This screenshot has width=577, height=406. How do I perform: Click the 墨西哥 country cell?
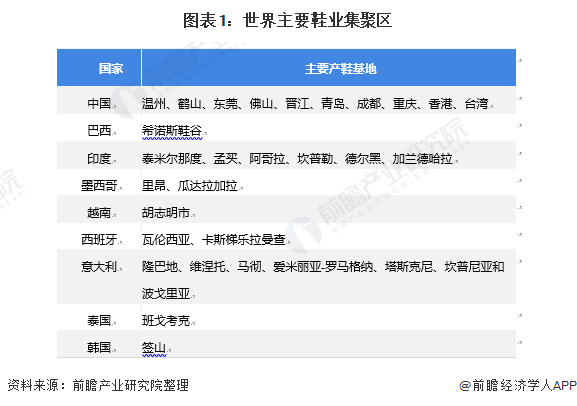point(99,186)
